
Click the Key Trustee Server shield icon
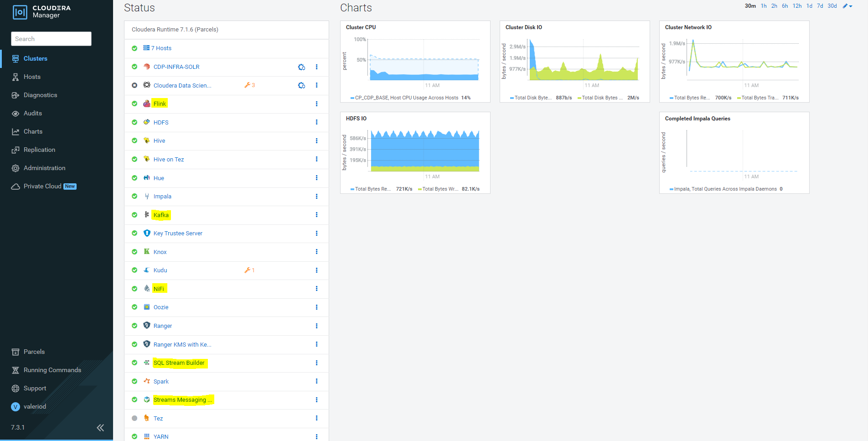coord(147,233)
